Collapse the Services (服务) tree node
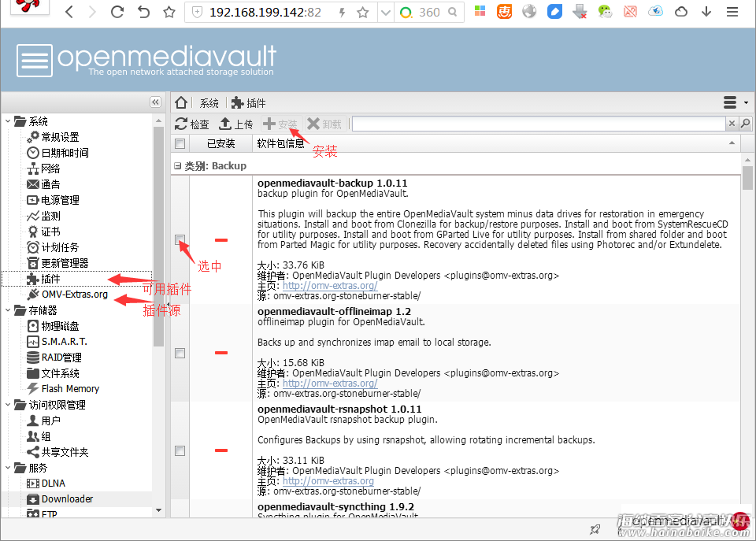 tap(8, 468)
